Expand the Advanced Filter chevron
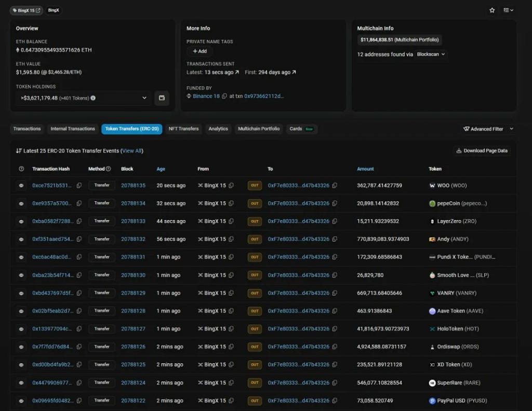This screenshot has height=411, width=532. (511, 129)
